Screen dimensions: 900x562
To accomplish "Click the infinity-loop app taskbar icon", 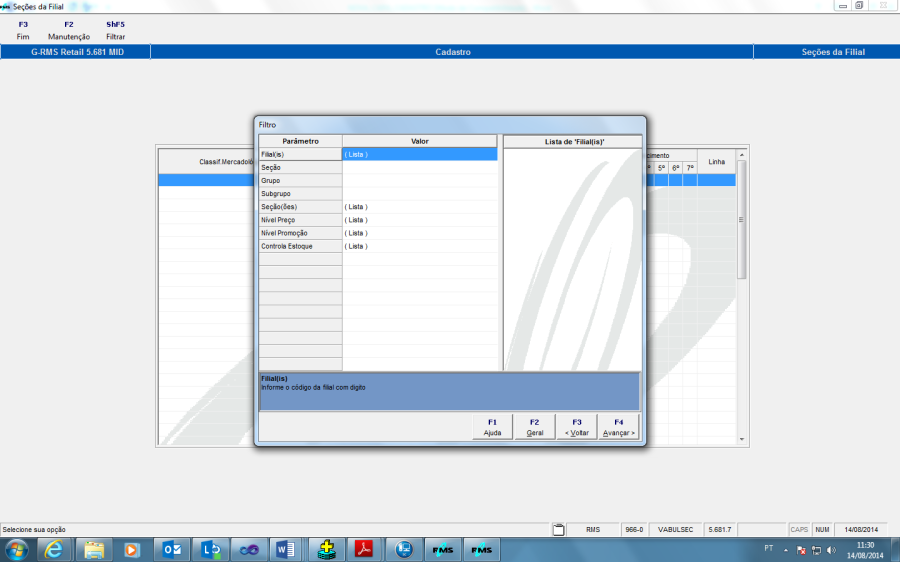I will pyautogui.click(x=249, y=550).
